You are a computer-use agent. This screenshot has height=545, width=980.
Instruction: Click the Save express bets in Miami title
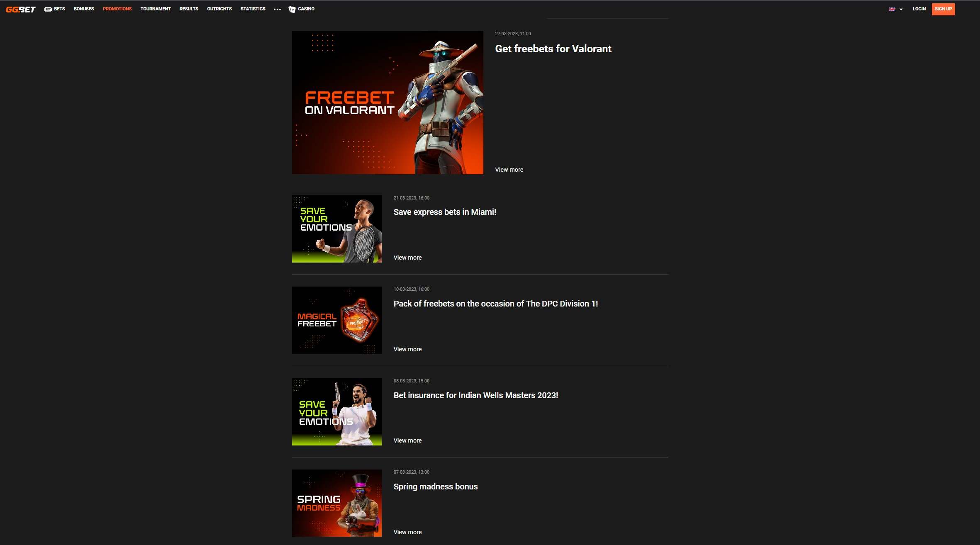(x=445, y=212)
